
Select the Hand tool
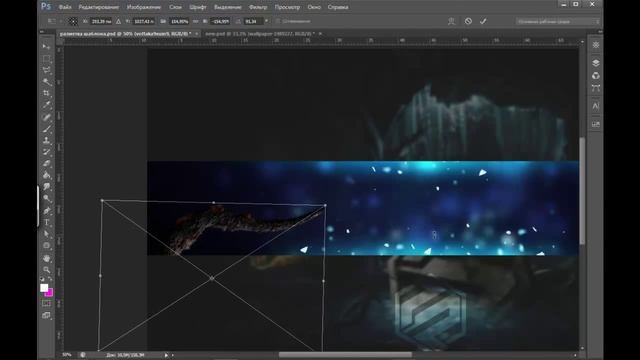pos(47,258)
